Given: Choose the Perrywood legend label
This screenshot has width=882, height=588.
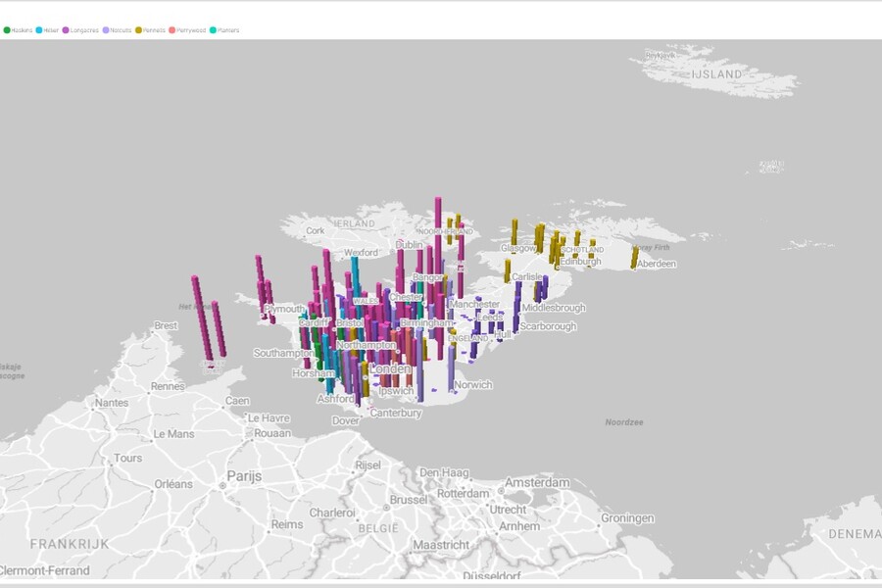Looking at the screenshot, I should pos(191,30).
